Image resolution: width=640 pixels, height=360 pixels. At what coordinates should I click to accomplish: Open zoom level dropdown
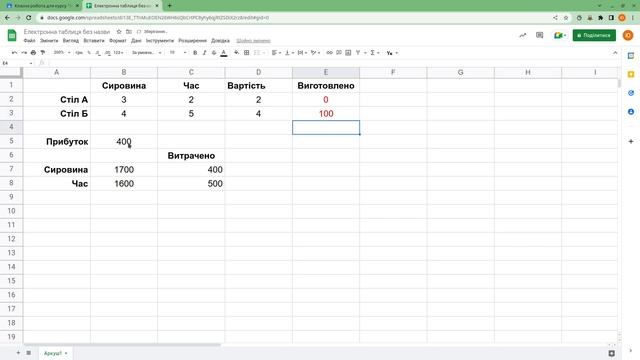[x=62, y=53]
